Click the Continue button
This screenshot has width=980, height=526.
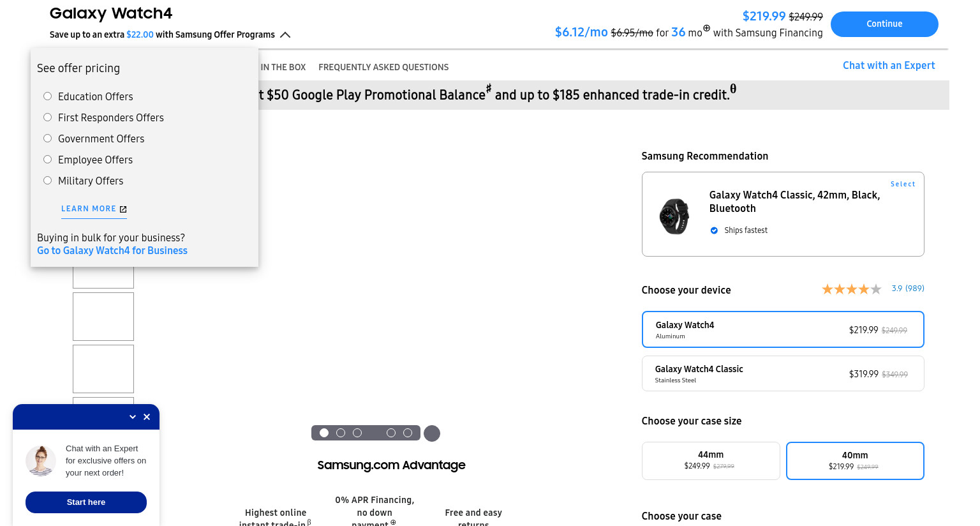pyautogui.click(x=884, y=24)
